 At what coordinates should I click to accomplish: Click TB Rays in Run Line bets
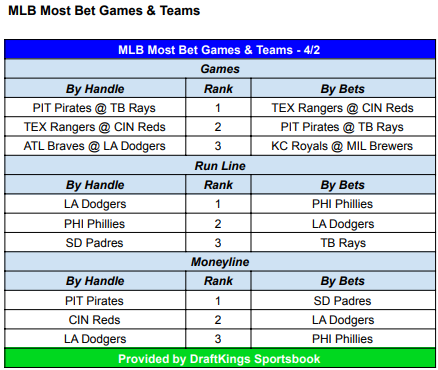pos(343,243)
